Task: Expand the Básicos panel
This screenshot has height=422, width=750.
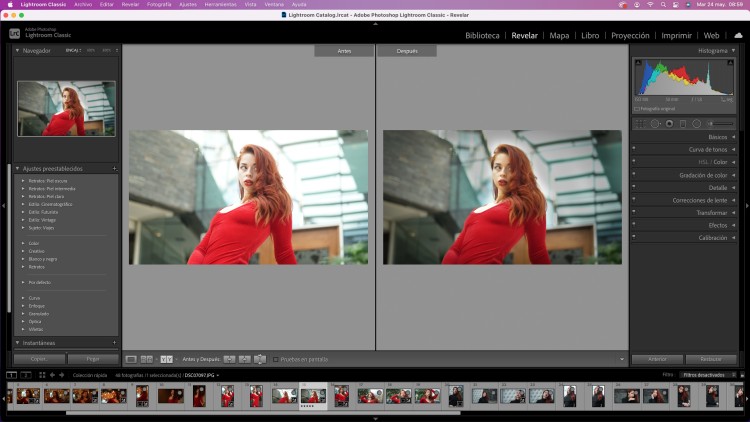Action: 733,137
